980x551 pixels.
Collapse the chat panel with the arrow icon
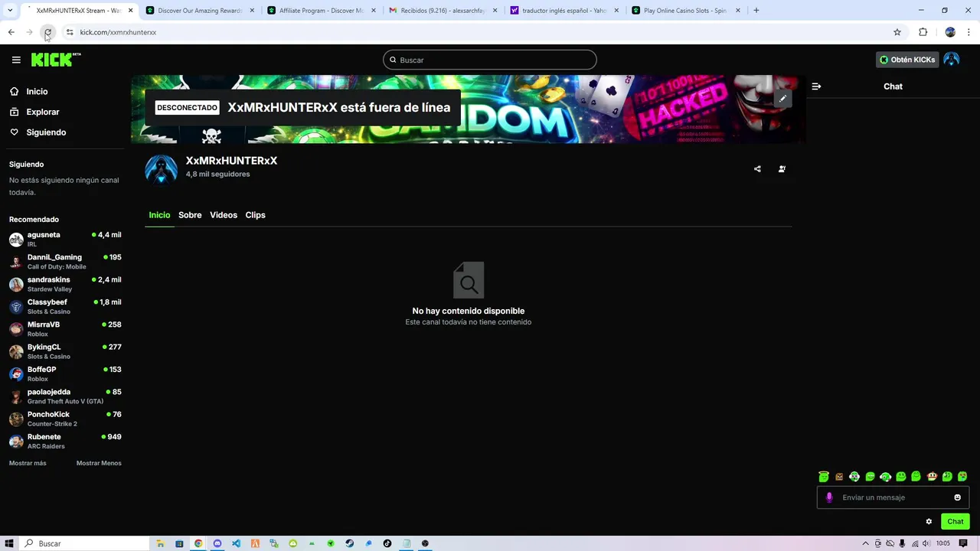(x=816, y=86)
